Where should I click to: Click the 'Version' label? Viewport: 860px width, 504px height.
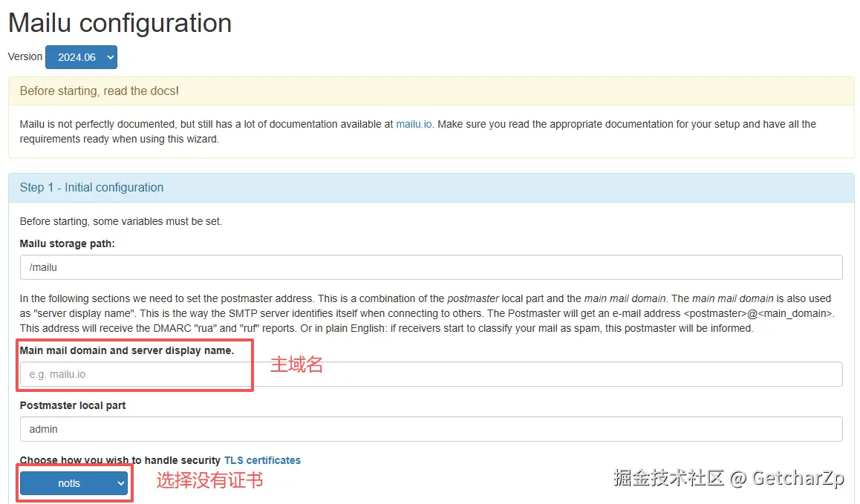tap(25, 56)
